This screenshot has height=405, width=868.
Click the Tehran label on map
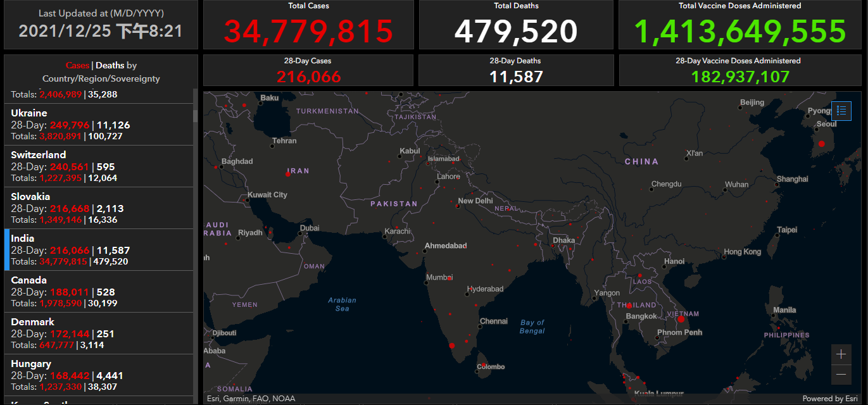click(x=284, y=141)
